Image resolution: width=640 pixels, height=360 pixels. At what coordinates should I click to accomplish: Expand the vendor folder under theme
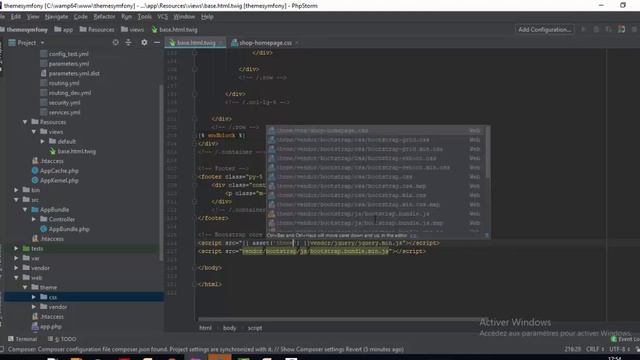[34, 307]
